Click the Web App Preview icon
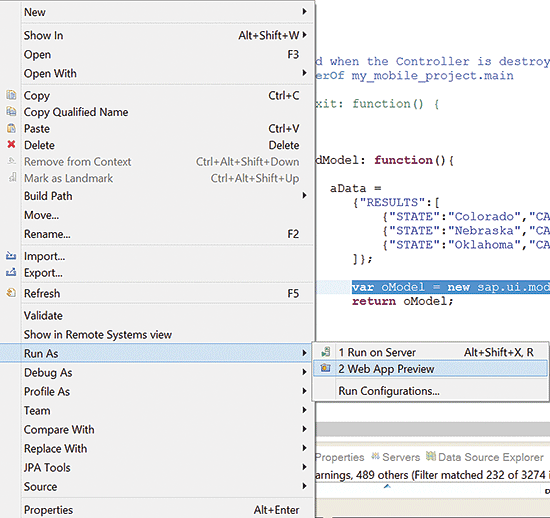Viewport: 550px width, 518px height. point(326,368)
